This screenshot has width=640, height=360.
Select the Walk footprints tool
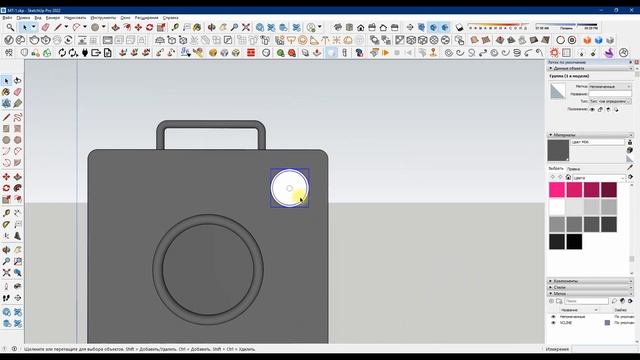6,298
